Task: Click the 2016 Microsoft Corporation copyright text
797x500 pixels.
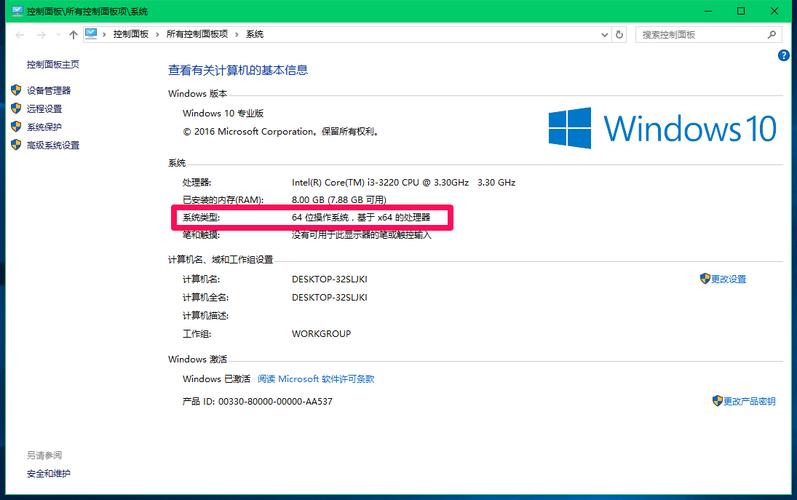Action: [281, 132]
